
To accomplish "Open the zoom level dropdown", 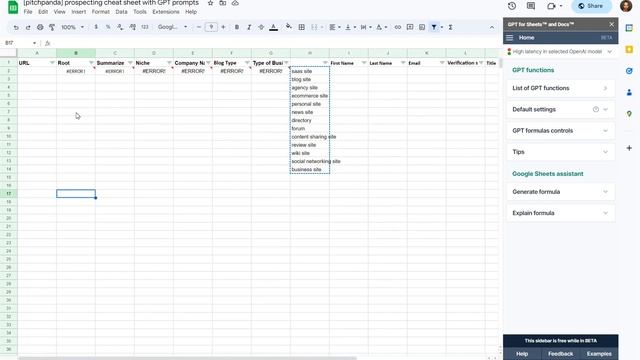I will 72,27.
